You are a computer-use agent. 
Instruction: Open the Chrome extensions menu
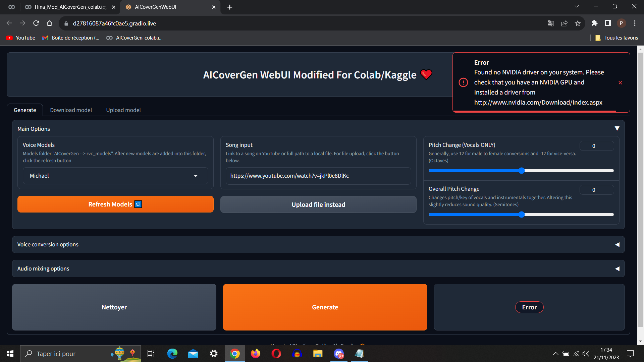pyautogui.click(x=594, y=23)
